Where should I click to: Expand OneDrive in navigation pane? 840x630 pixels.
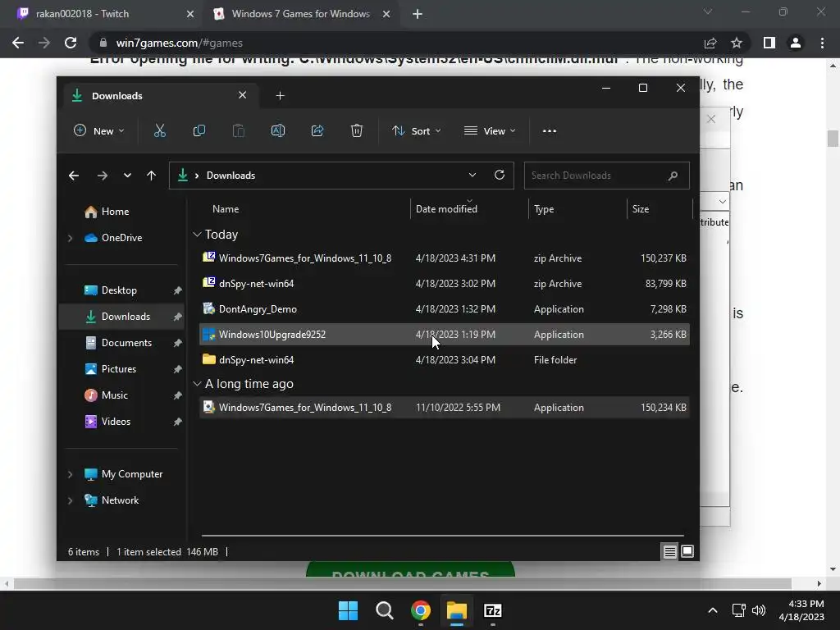[71, 238]
